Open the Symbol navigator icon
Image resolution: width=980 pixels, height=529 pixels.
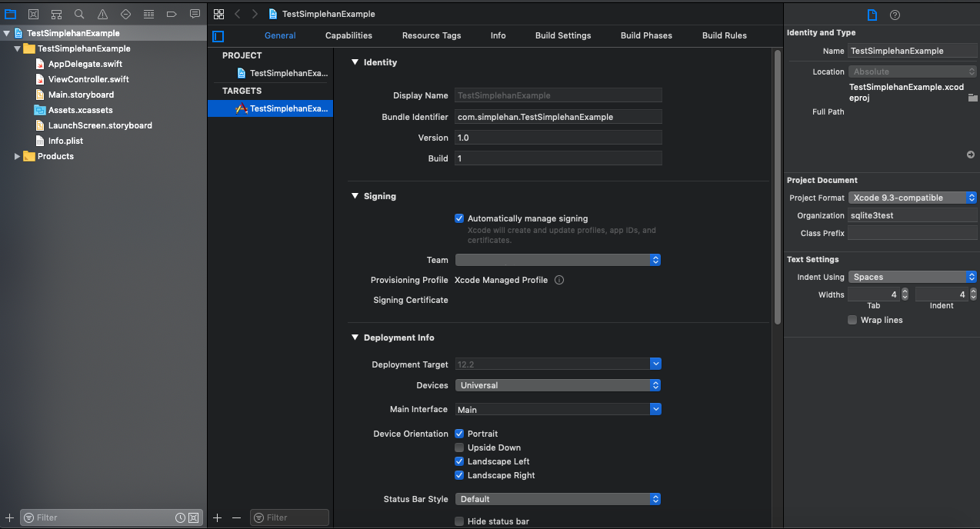click(56, 14)
